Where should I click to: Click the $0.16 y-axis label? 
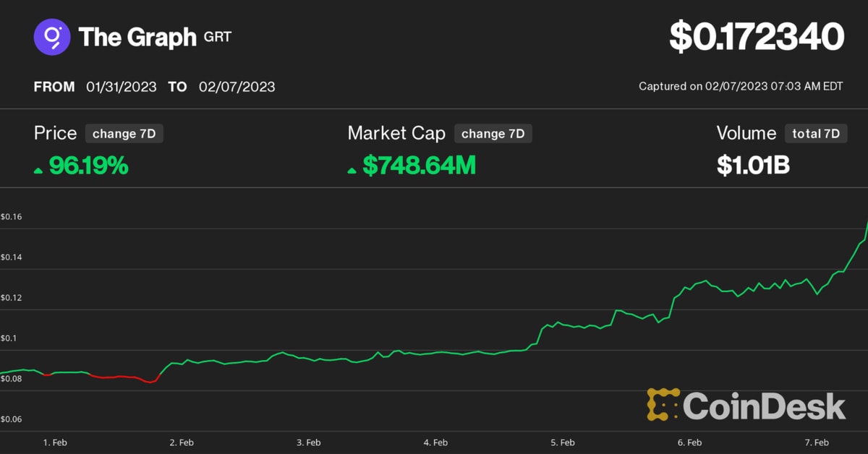[12, 217]
